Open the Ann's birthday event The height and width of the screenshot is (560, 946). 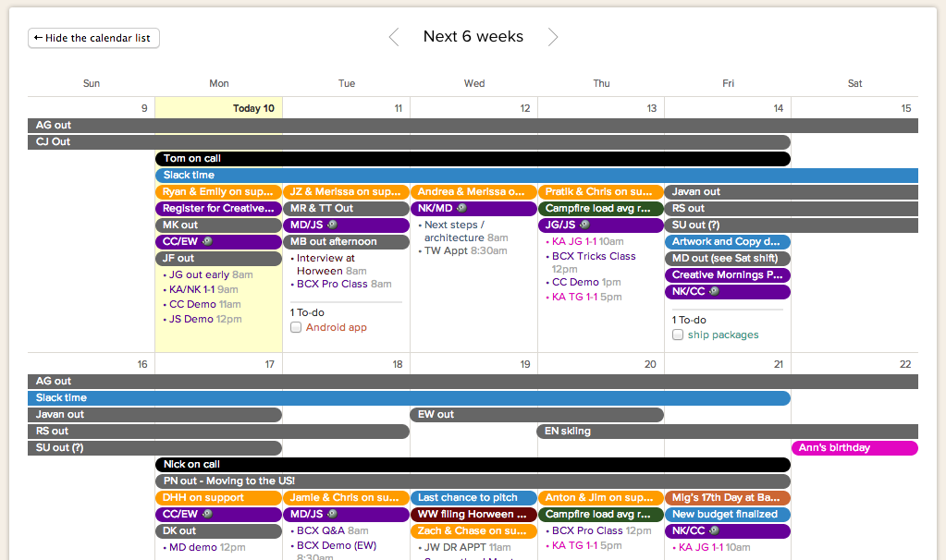click(854, 447)
